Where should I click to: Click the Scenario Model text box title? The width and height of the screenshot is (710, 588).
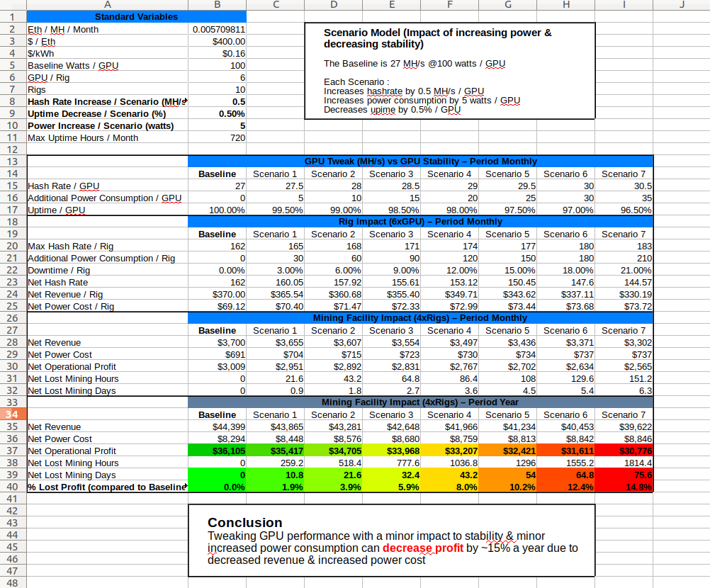[437, 38]
